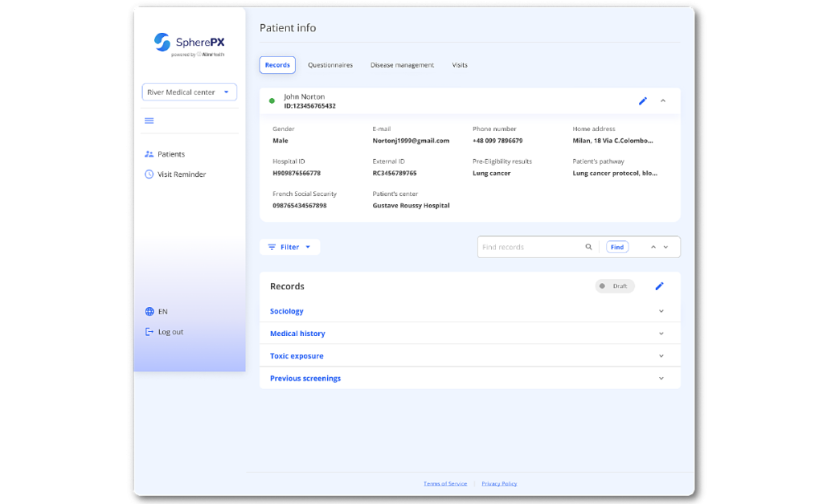Click the Patient info page heading
Viewport: 823px width, 504px height.
288,28
